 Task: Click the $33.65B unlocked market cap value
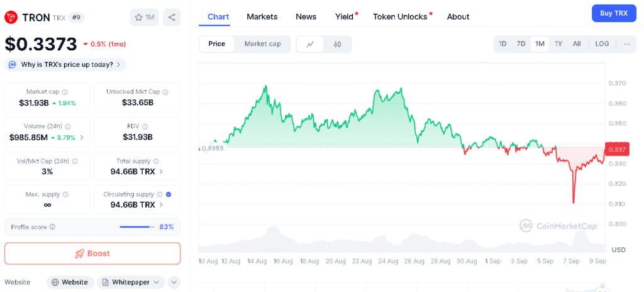click(x=138, y=103)
